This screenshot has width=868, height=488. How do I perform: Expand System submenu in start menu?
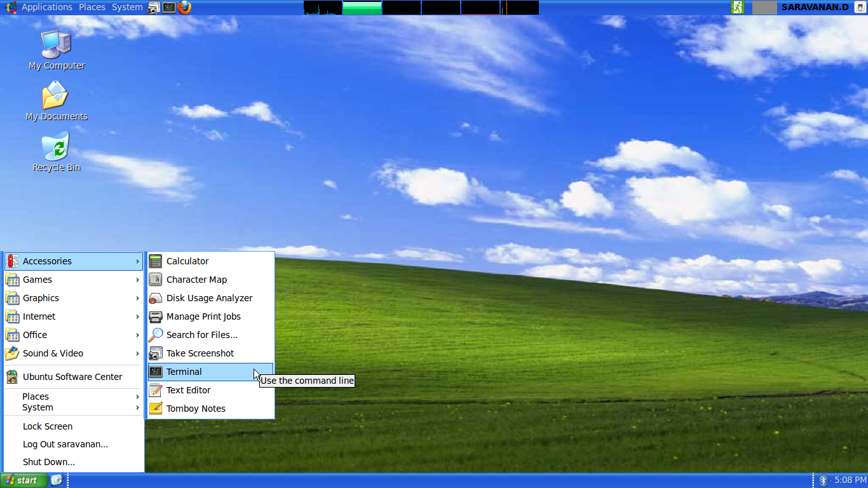(x=73, y=407)
